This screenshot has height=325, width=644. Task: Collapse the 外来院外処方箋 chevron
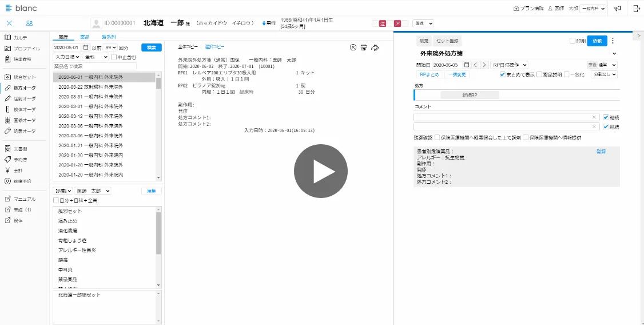(x=614, y=54)
